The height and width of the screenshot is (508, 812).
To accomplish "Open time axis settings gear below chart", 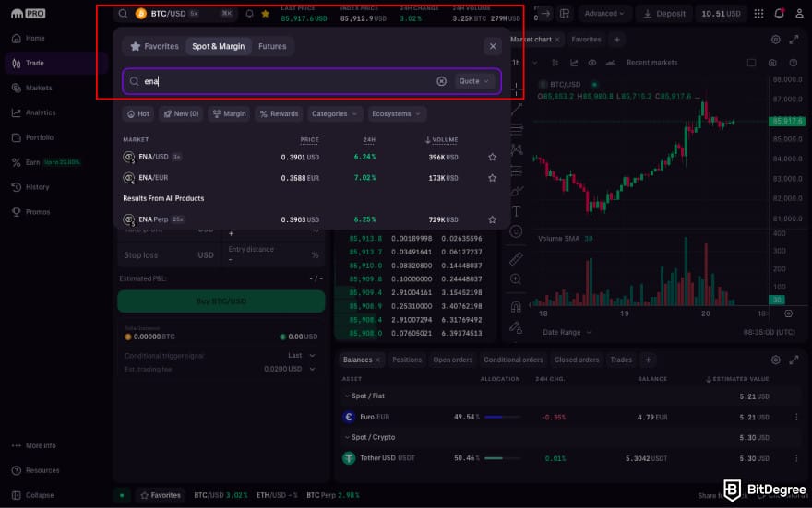I will [788, 313].
